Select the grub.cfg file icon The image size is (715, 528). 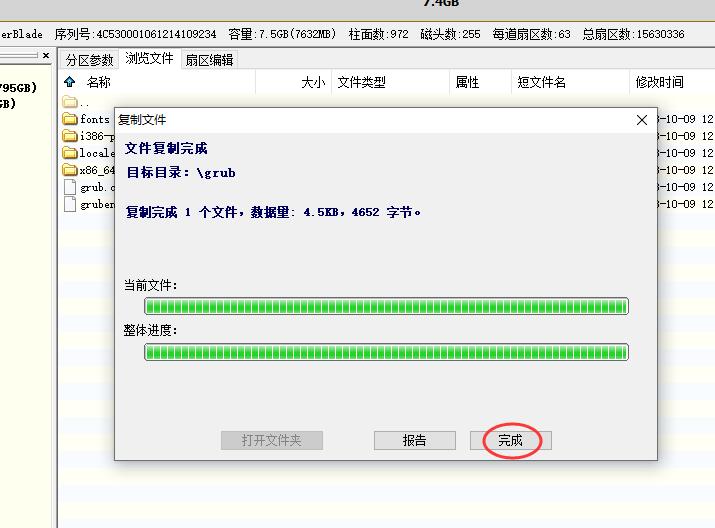tap(70, 187)
